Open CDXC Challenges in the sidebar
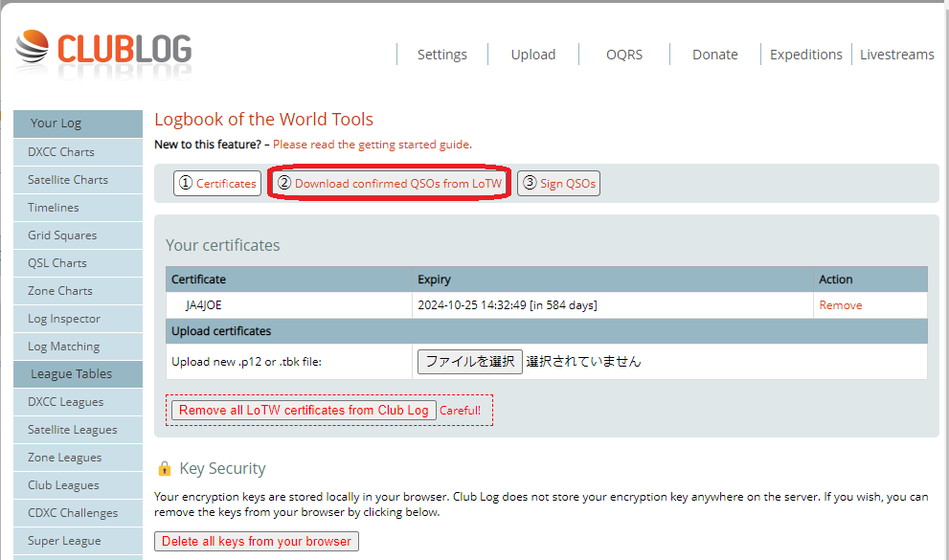 pos(79,513)
